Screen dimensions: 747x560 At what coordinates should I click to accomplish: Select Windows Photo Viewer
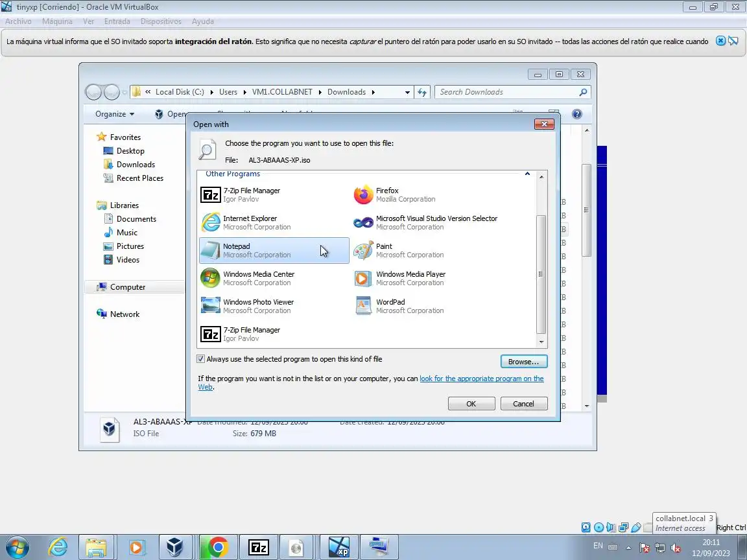coord(274,306)
